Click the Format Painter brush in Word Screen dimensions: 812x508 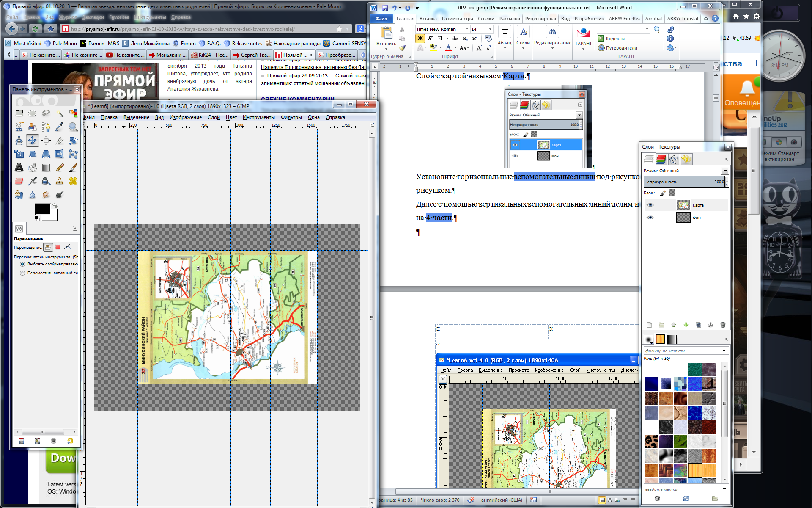click(402, 48)
